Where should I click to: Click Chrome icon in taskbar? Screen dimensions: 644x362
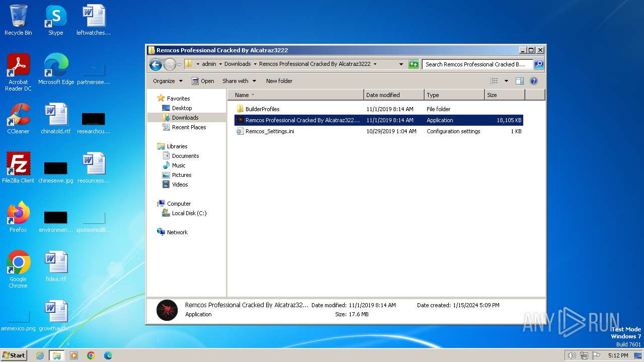pos(91,355)
